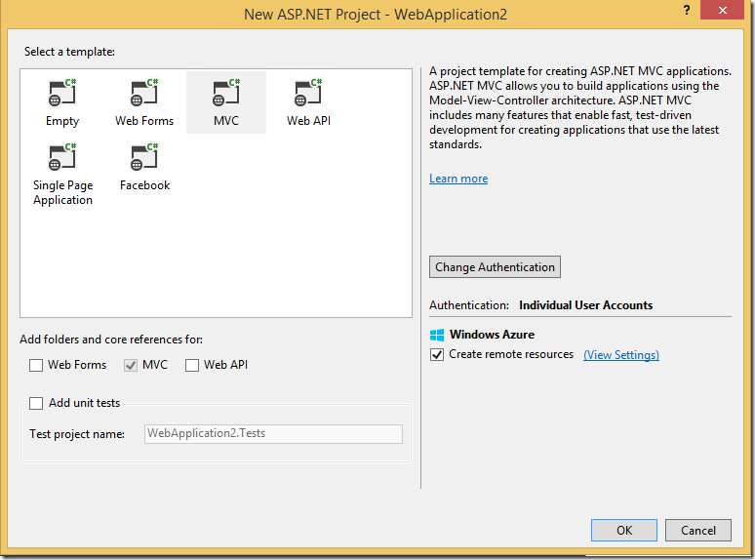
Task: Choose the Web Forms template icon
Action: coord(144,93)
